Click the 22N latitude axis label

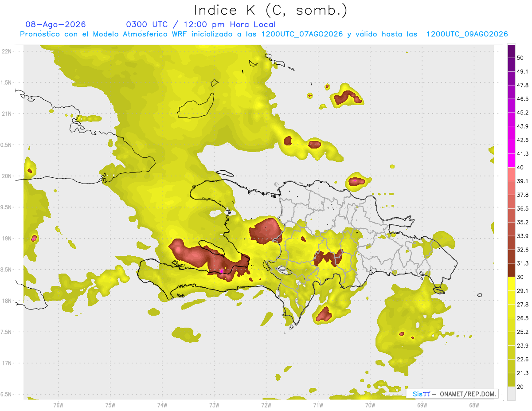click(6, 51)
